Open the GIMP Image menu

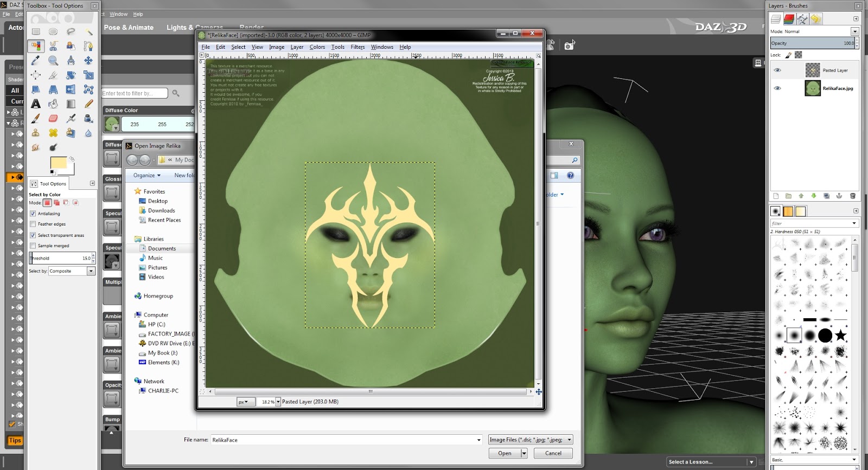277,47
